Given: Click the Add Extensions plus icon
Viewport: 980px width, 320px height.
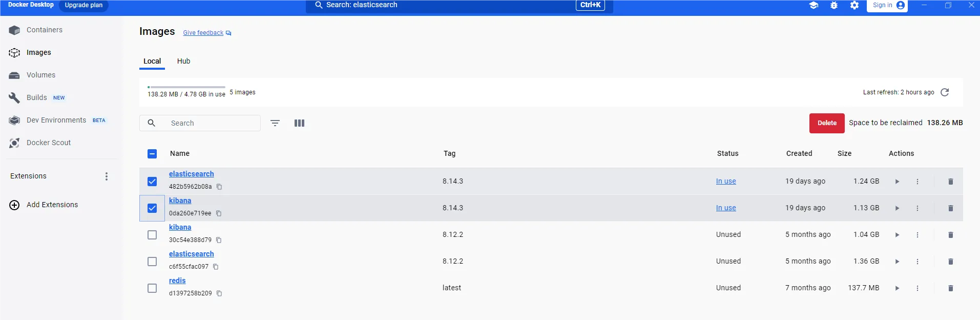Looking at the screenshot, I should 14,205.
